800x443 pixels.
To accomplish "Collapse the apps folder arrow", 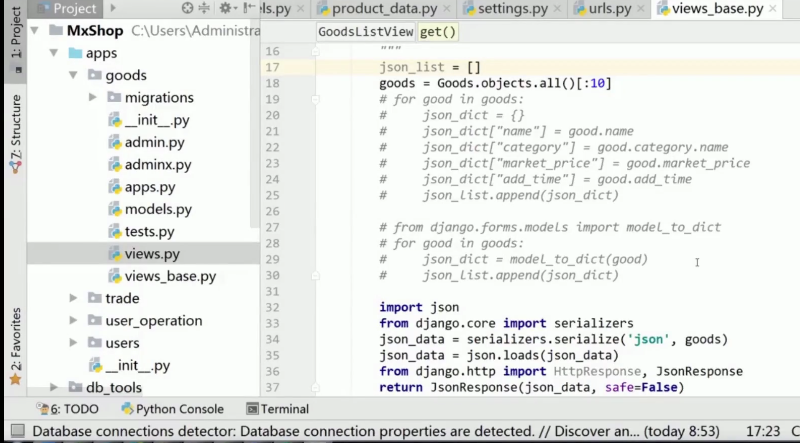I will pyautogui.click(x=54, y=53).
